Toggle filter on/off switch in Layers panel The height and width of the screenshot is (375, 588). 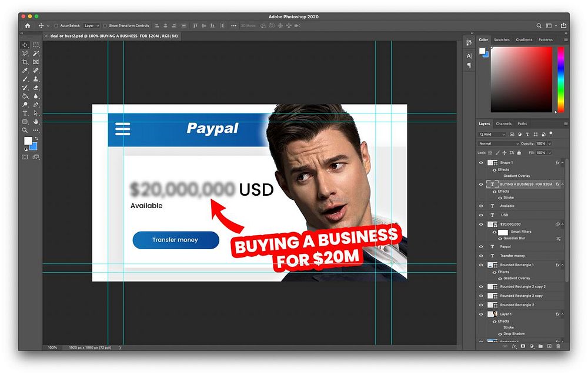tap(551, 133)
